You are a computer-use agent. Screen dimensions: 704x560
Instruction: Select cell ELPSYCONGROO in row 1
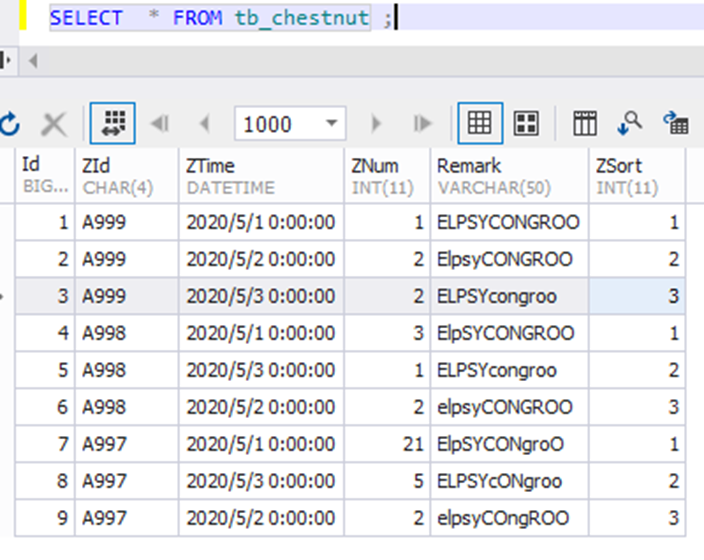point(510,222)
